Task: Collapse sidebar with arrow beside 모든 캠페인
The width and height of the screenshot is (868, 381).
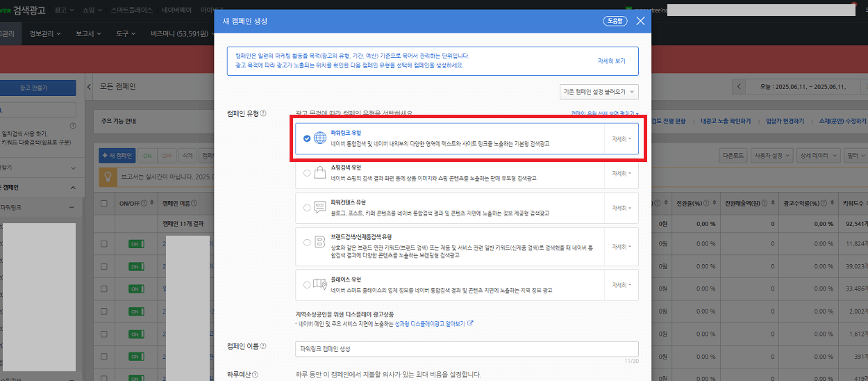Action: pos(89,87)
